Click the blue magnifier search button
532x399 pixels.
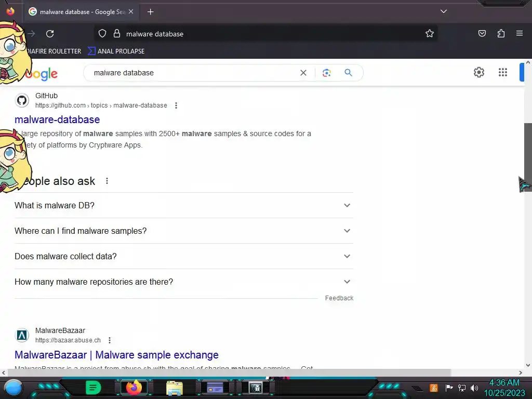pyautogui.click(x=348, y=73)
